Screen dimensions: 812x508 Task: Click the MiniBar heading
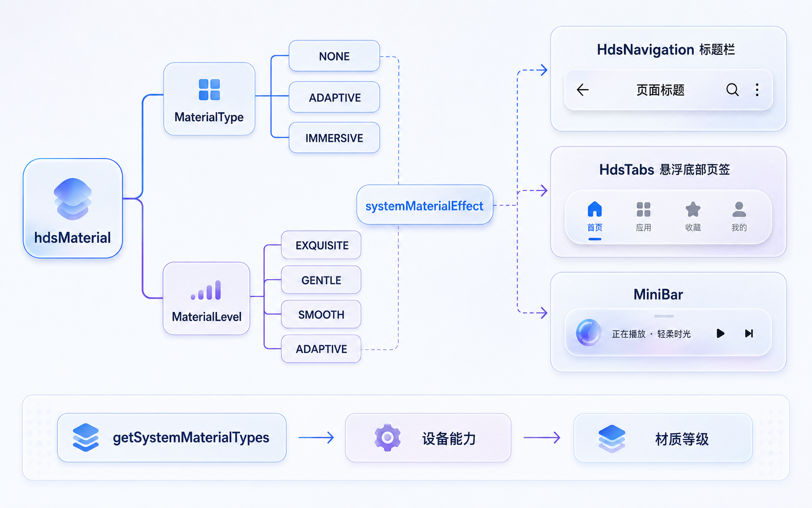[658, 294]
